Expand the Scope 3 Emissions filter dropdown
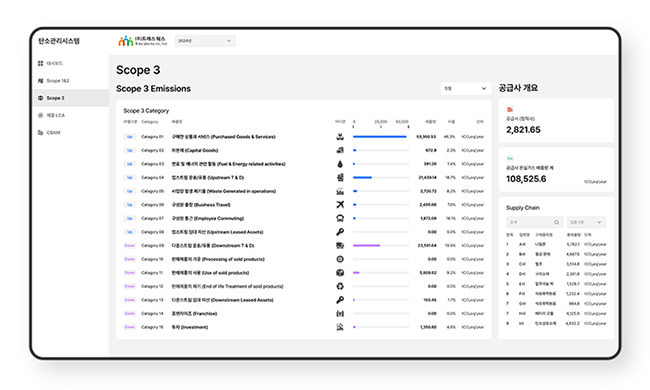This screenshot has height=390, width=650. pos(466,88)
